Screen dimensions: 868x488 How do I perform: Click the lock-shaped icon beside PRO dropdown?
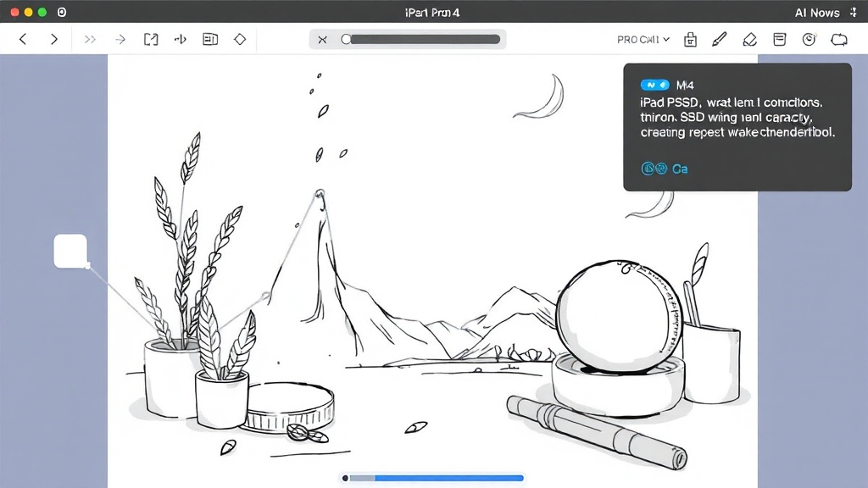[690, 39]
